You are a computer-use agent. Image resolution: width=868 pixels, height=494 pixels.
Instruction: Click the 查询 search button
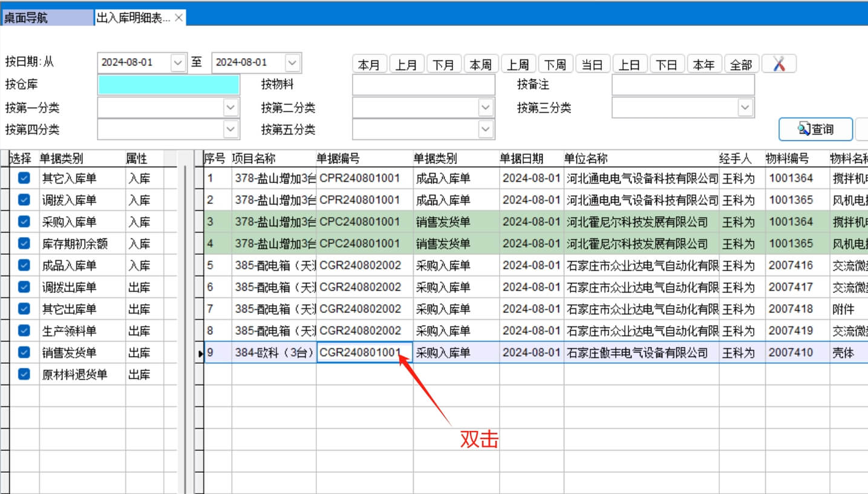[x=815, y=129]
